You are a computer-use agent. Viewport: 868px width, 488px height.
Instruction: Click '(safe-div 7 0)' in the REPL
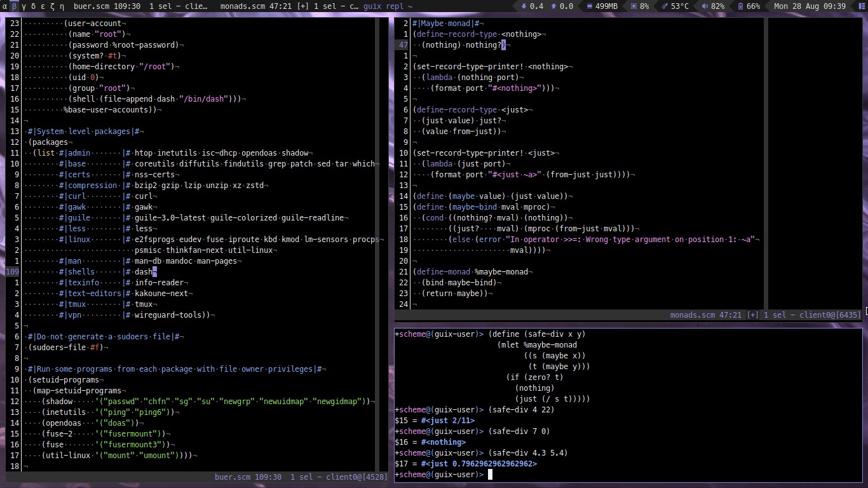tap(519, 431)
